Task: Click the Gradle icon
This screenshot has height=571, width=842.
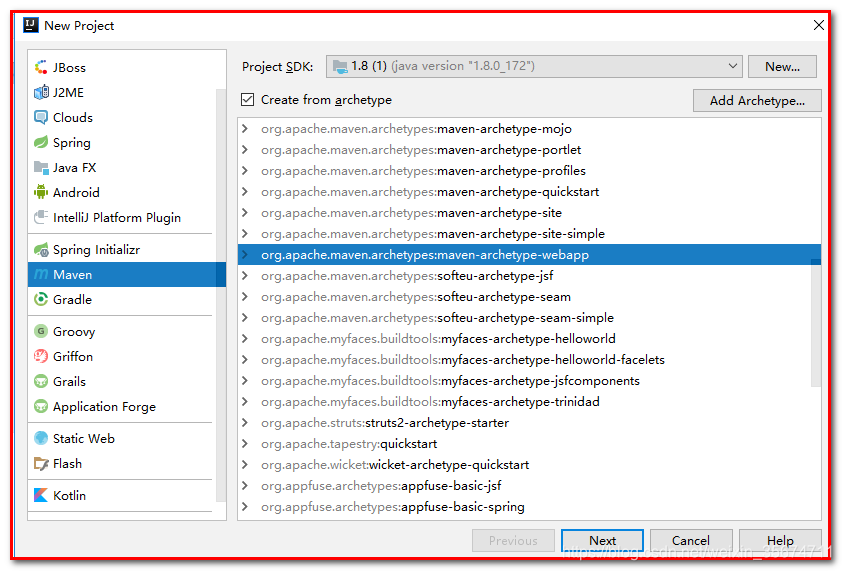Action: [x=41, y=299]
